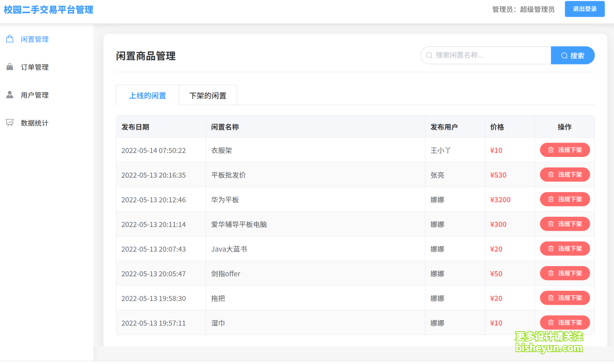This screenshot has width=614, height=364.
Task: Click the user name 王小丫
Action: tap(441, 150)
